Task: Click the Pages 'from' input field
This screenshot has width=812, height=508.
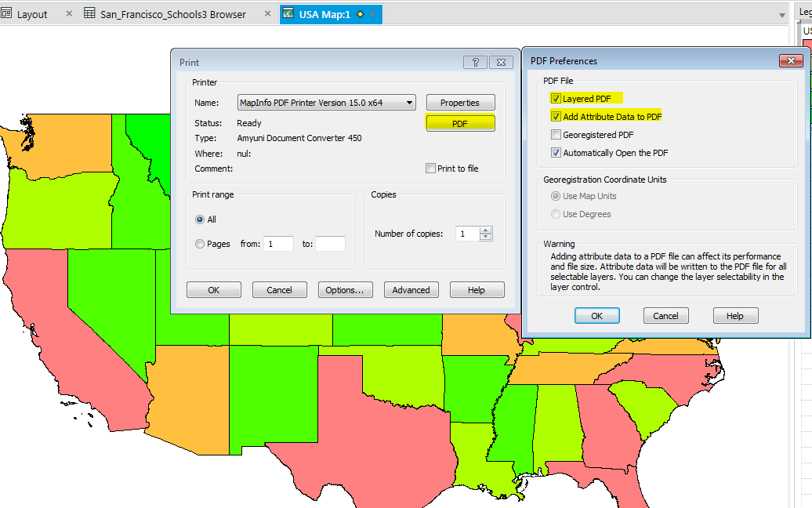Action: tap(278, 244)
